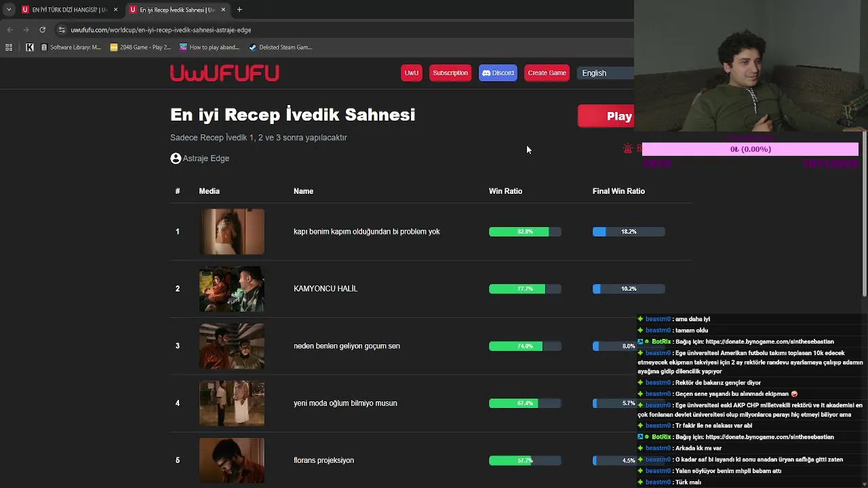Select 'neden benlen geliyon goçum sen'
Image resolution: width=868 pixels, height=488 pixels.
click(347, 346)
